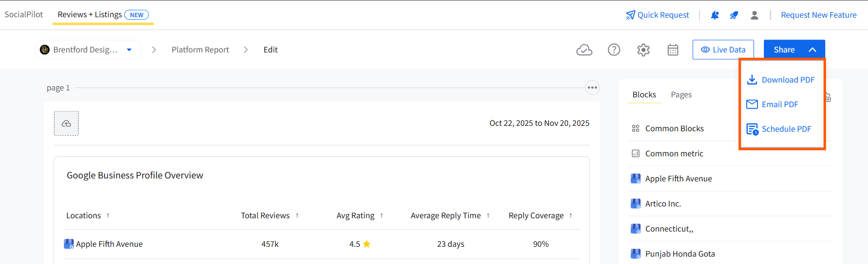Viewport: 868px width, 264px height.
Task: Select Schedule PDF from Share menu
Action: pyautogui.click(x=779, y=129)
